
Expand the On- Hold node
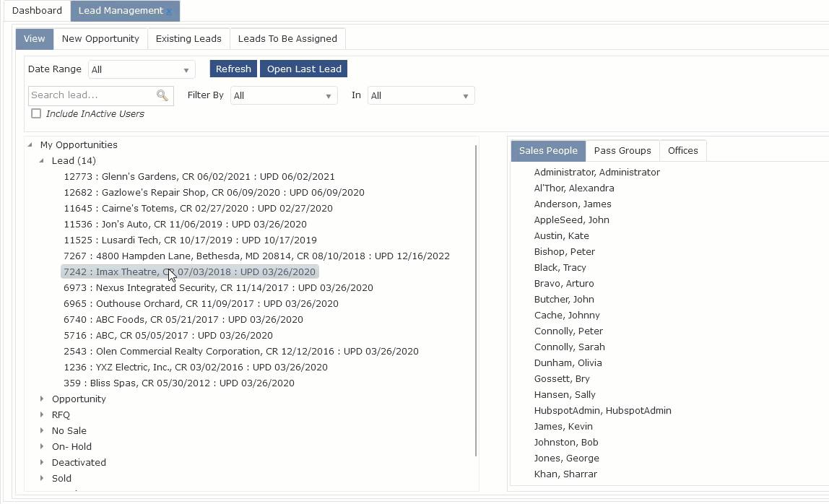42,446
